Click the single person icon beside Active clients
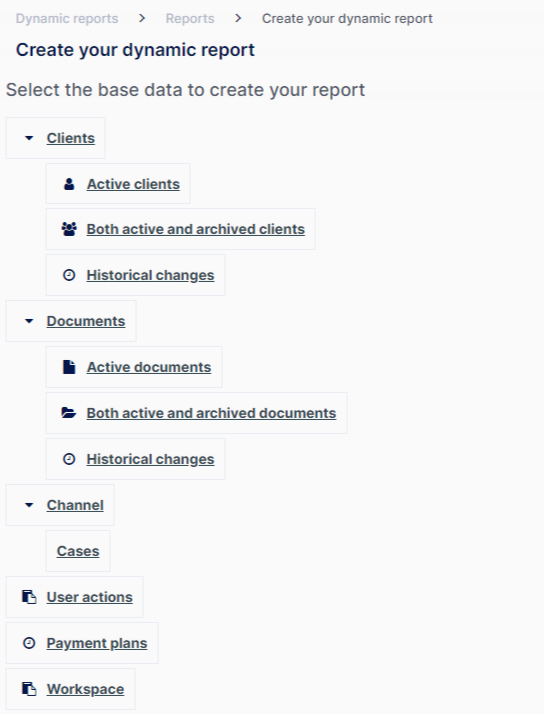 [69, 184]
